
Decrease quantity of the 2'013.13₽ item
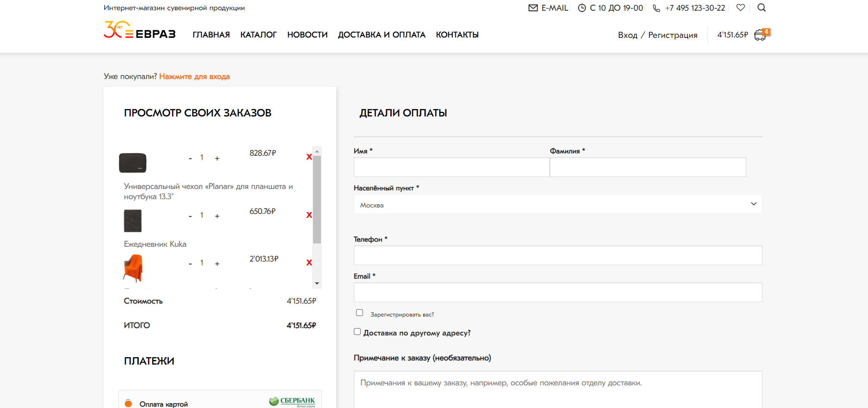point(190,264)
